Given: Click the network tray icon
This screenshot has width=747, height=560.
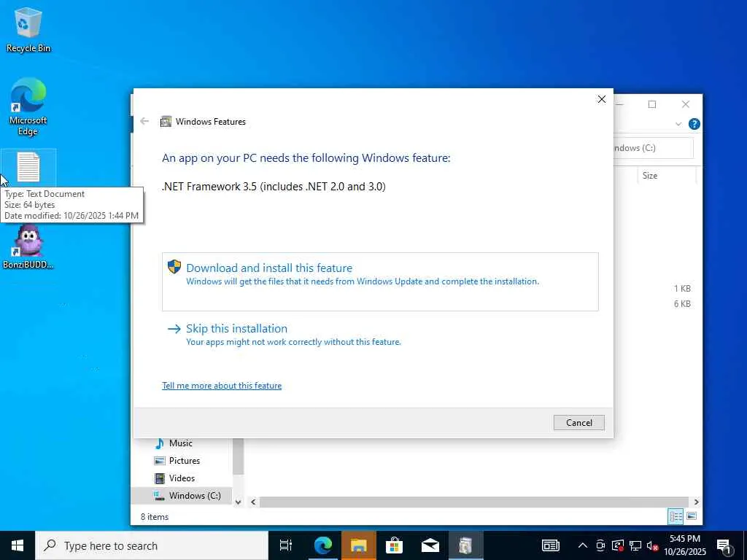Looking at the screenshot, I should (635, 545).
